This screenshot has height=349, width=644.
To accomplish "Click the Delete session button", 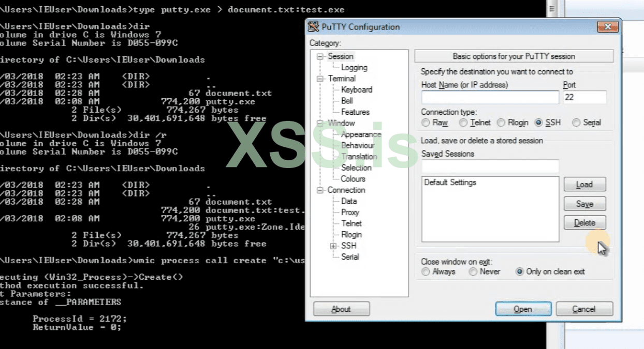I will (584, 223).
